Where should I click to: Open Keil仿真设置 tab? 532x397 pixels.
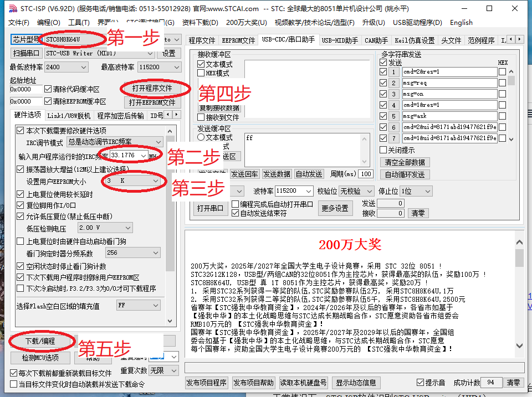(x=415, y=40)
